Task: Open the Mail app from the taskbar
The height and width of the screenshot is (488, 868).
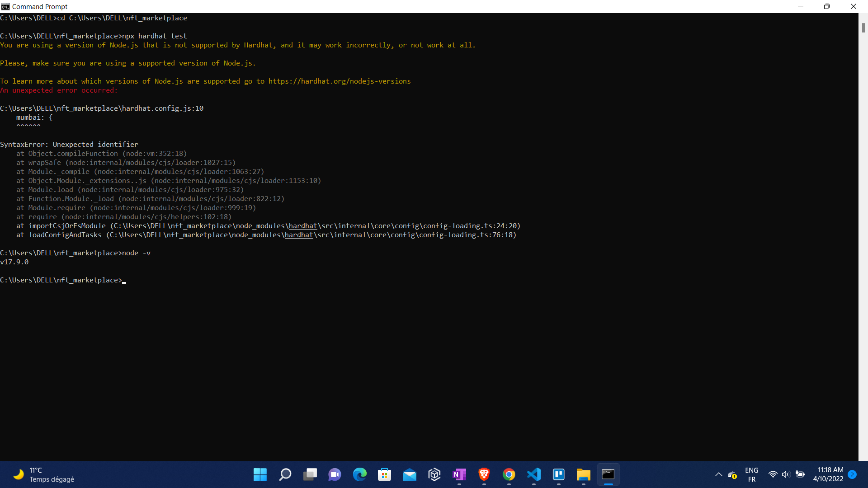Action: pos(409,474)
